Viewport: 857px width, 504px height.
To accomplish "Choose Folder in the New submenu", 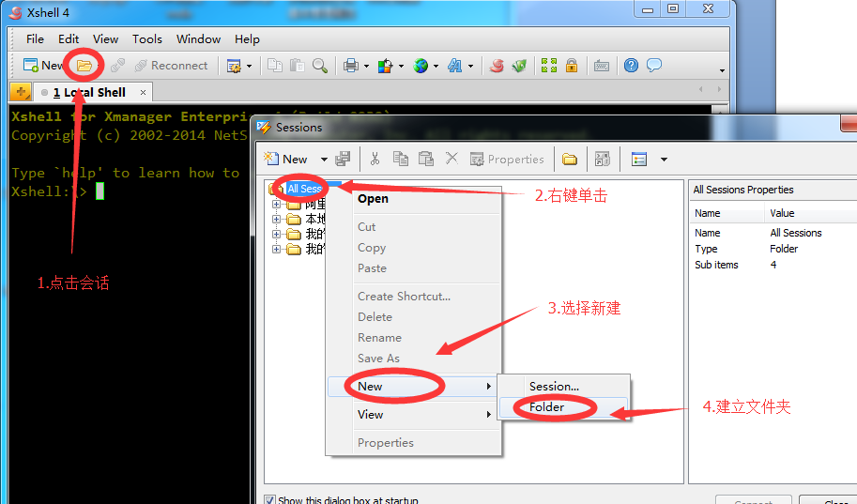I will click(x=563, y=407).
